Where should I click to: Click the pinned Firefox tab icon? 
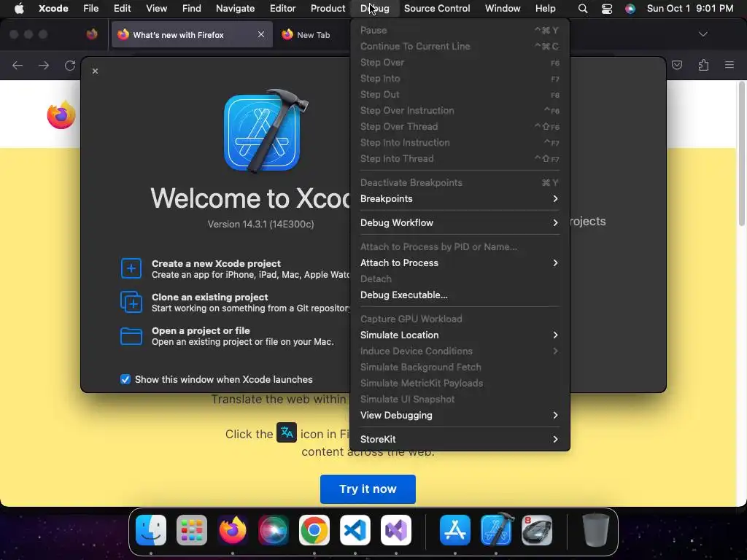coord(92,34)
